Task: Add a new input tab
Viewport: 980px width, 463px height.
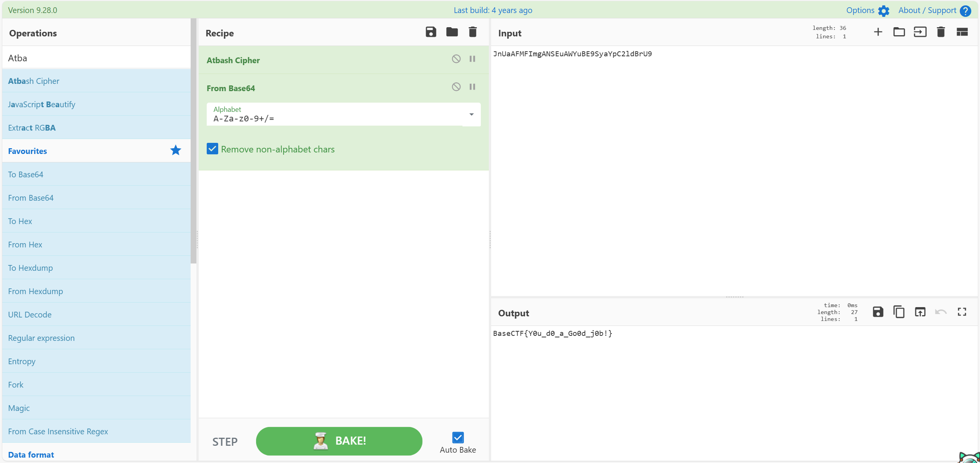Action: pos(878,32)
